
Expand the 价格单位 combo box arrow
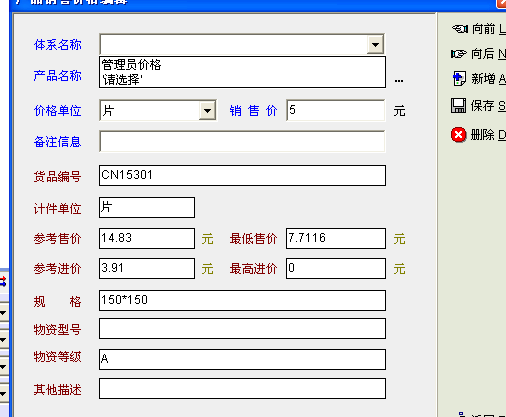pos(207,111)
